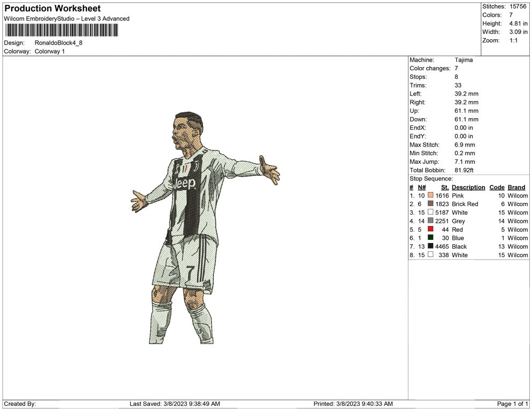Image resolution: width=532 pixels, height=409 pixels.
Task: Click the Stop Sequence heading
Action: click(x=431, y=179)
